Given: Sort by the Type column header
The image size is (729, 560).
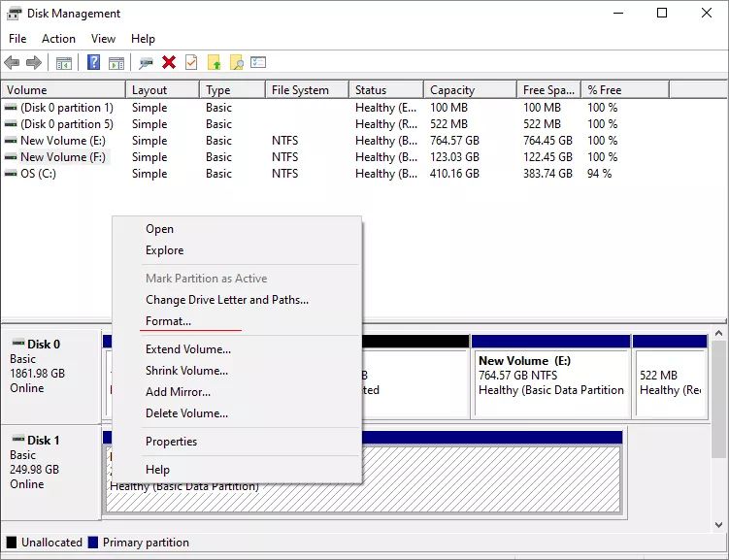Looking at the screenshot, I should pyautogui.click(x=232, y=89).
